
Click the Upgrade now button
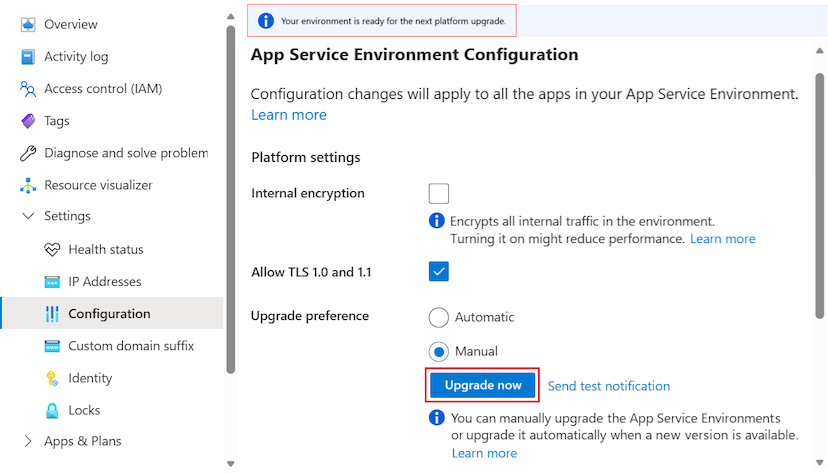[483, 385]
